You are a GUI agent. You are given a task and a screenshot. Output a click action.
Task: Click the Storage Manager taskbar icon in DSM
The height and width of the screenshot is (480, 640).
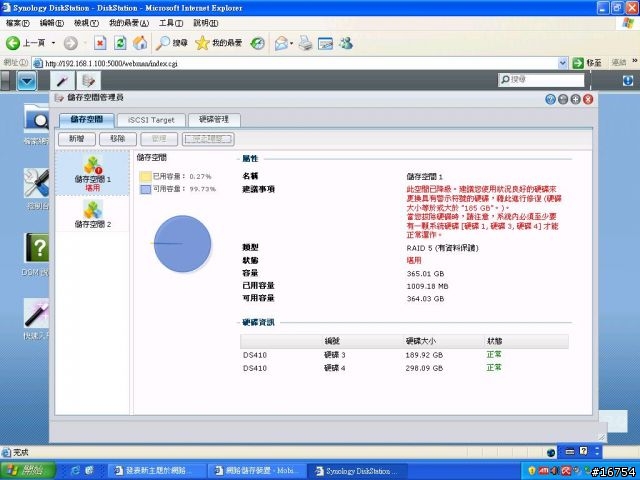click(x=89, y=81)
